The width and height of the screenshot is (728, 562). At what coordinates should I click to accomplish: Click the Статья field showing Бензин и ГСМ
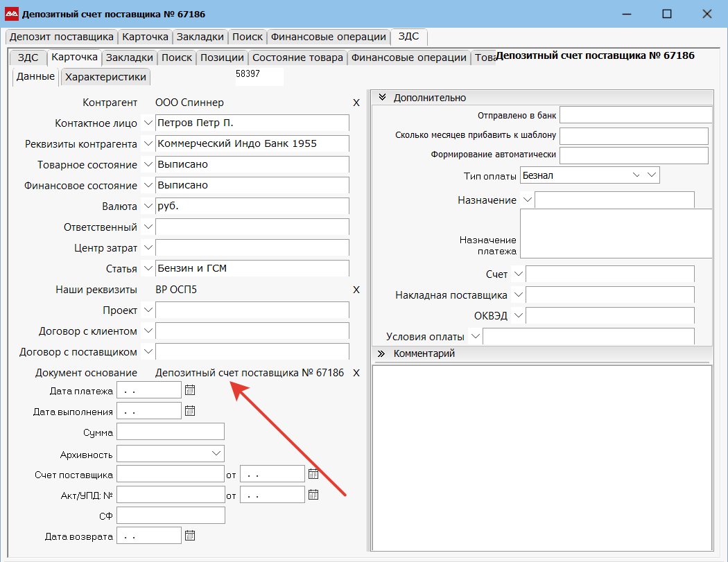pyautogui.click(x=252, y=268)
